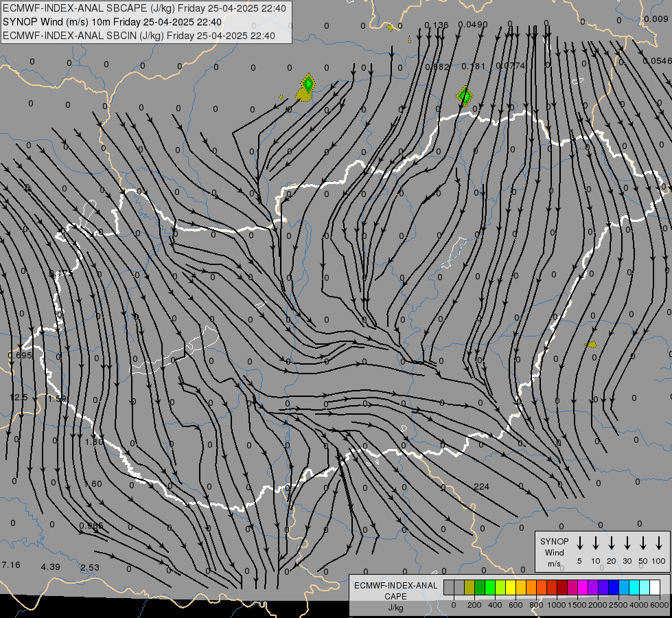Click the 0.0546 value on the map
Image resolution: width=672 pixels, height=618 pixels.
(x=658, y=61)
